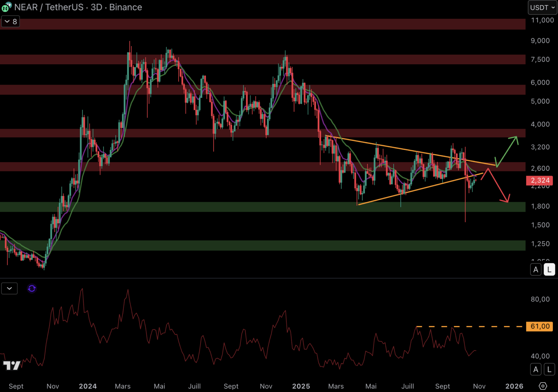The width and height of the screenshot is (558, 392).
Task: Open the USDT currency dropdown
Action: tap(542, 7)
